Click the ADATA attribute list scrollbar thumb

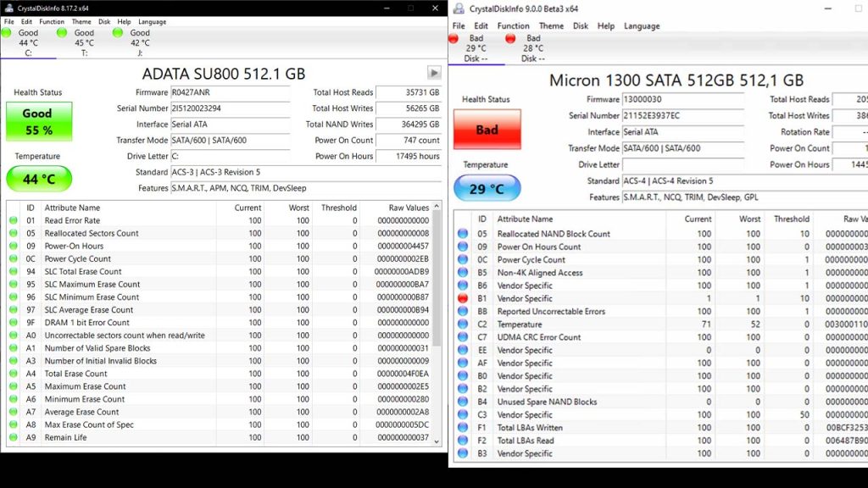pyautogui.click(x=437, y=280)
